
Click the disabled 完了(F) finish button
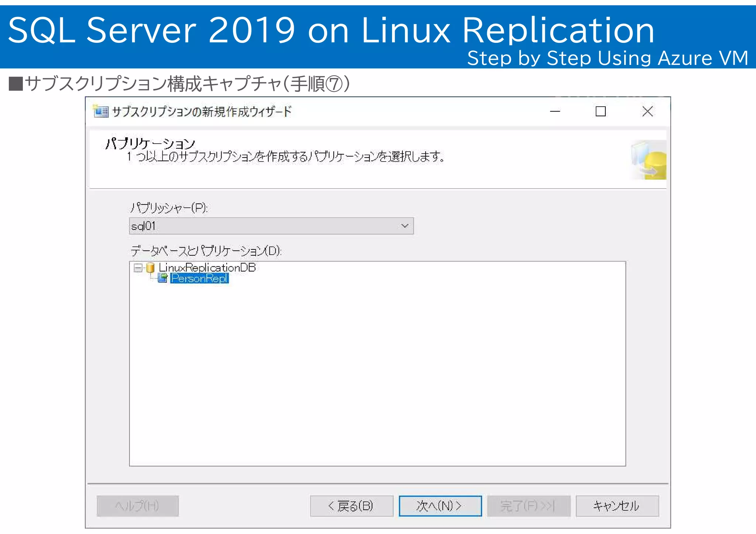pos(529,506)
